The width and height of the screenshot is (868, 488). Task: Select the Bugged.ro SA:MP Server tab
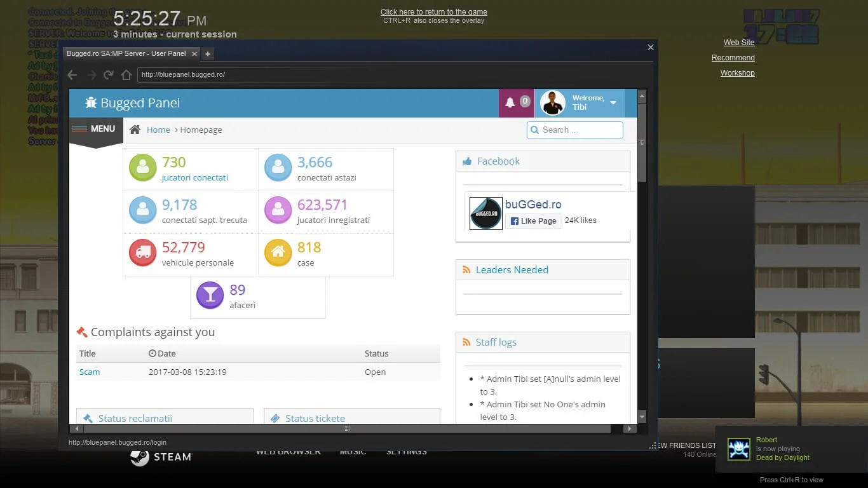coord(126,54)
